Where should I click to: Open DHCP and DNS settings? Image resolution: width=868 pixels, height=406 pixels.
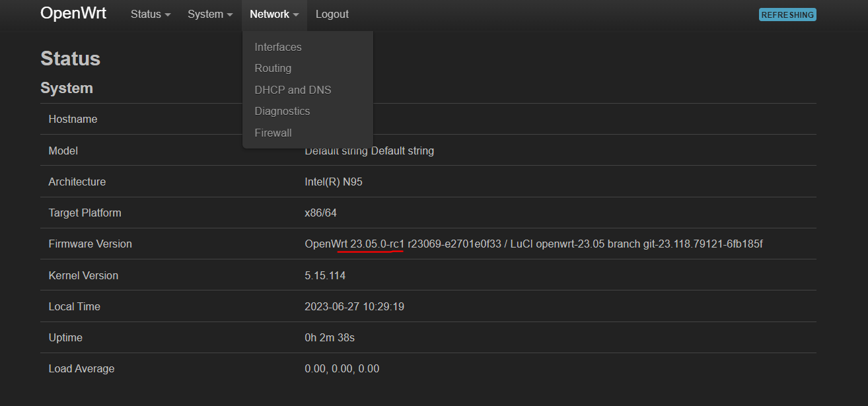tap(293, 90)
